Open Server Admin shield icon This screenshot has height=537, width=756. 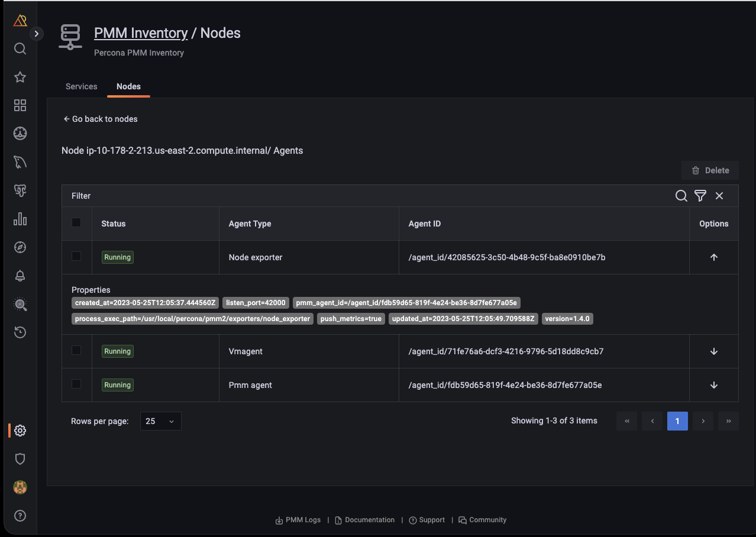[x=20, y=459]
